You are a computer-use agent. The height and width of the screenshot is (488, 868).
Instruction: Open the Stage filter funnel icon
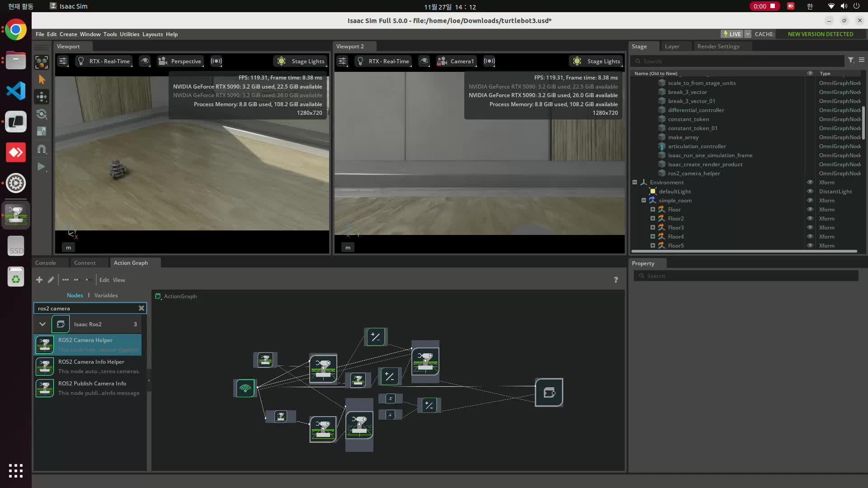pos(851,60)
